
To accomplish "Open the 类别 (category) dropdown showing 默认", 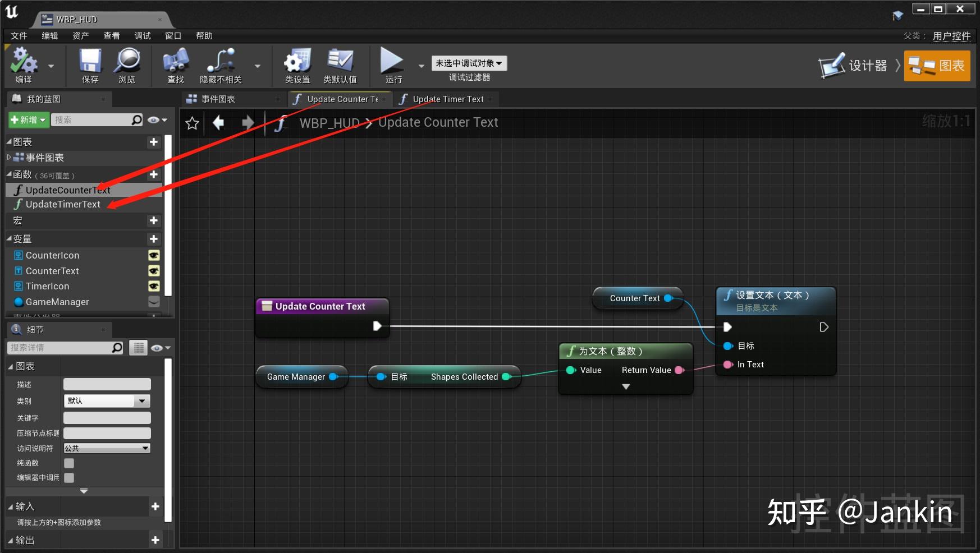I will tap(107, 400).
